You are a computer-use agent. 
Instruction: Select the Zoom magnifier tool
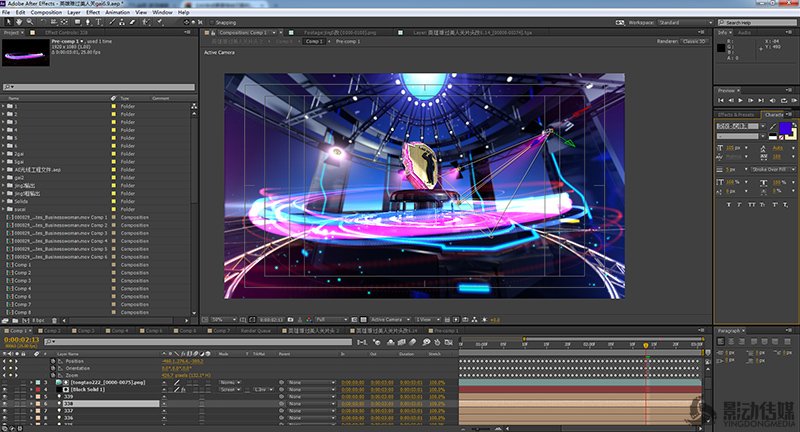pos(30,20)
